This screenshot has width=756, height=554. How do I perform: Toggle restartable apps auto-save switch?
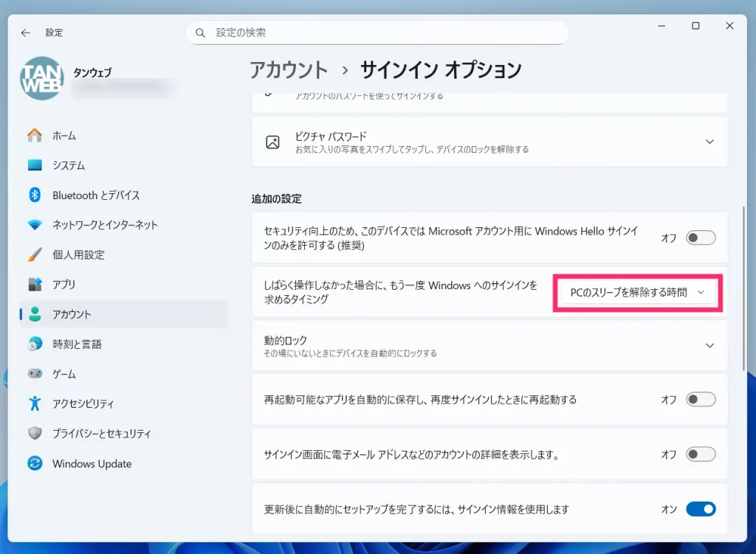701,399
